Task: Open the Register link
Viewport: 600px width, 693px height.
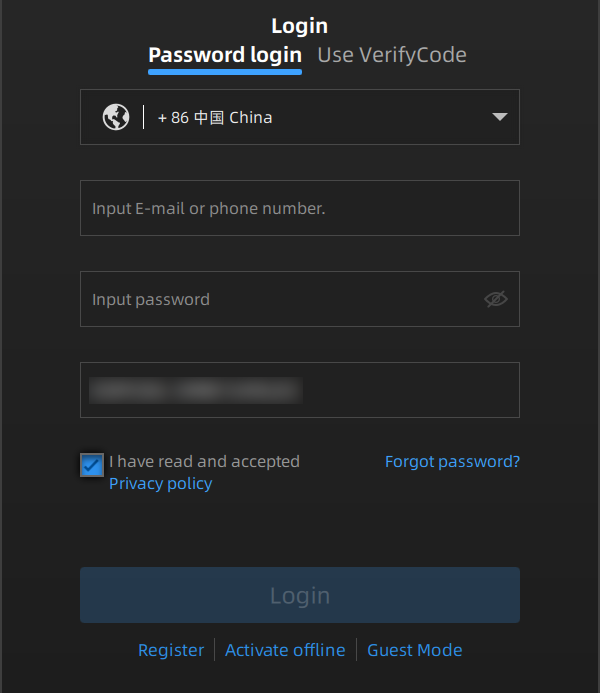Action: (171, 650)
